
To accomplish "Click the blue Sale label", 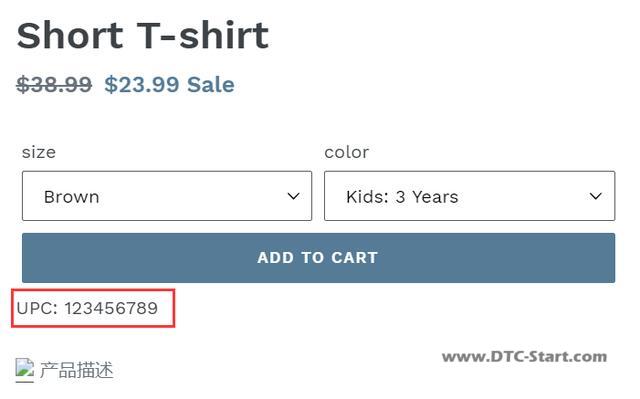I will pos(211,84).
